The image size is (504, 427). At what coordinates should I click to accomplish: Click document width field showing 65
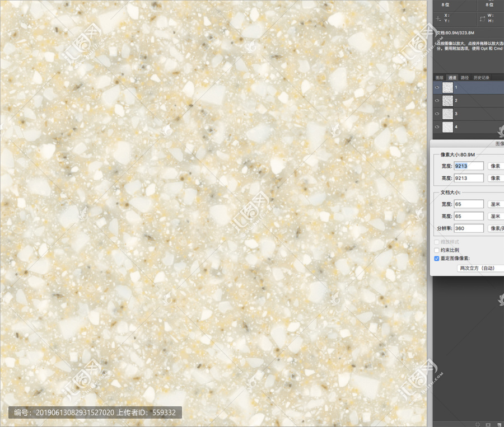point(469,204)
